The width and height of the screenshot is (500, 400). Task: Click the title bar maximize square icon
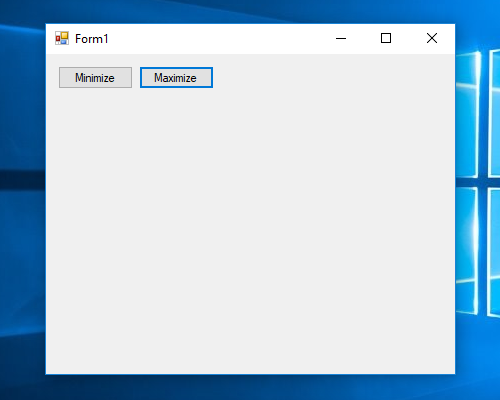[x=386, y=38]
